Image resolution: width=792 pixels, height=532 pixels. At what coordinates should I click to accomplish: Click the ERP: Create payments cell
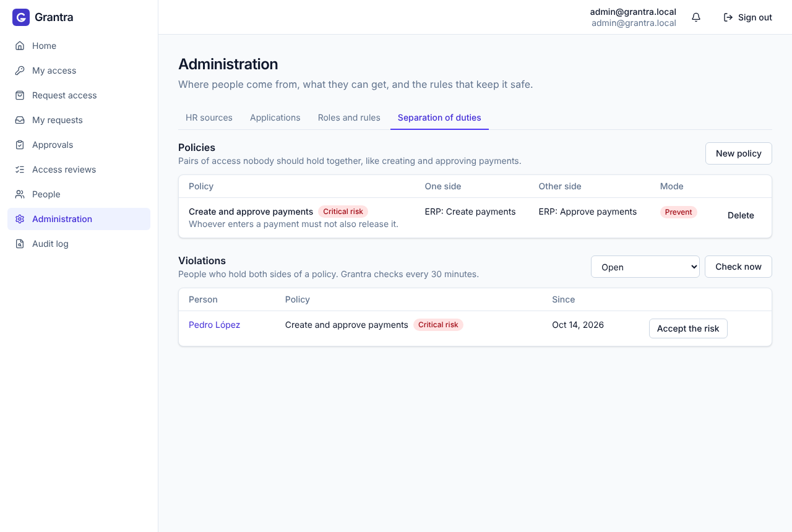tap(470, 212)
